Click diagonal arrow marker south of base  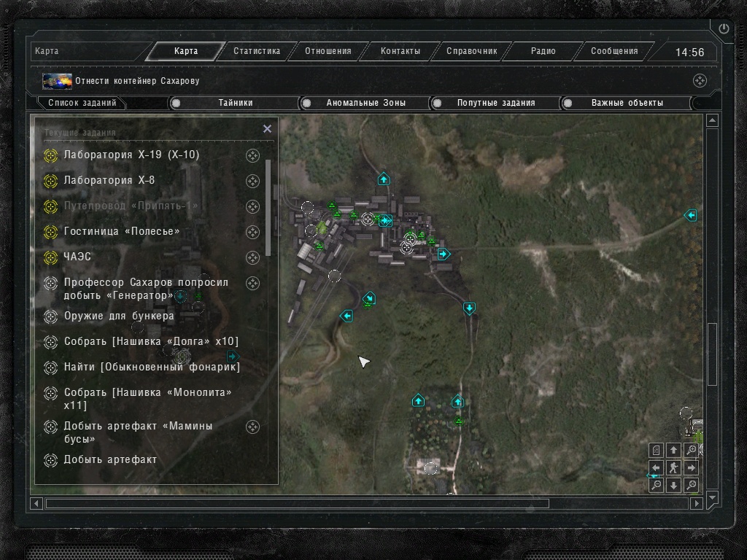coord(369,298)
